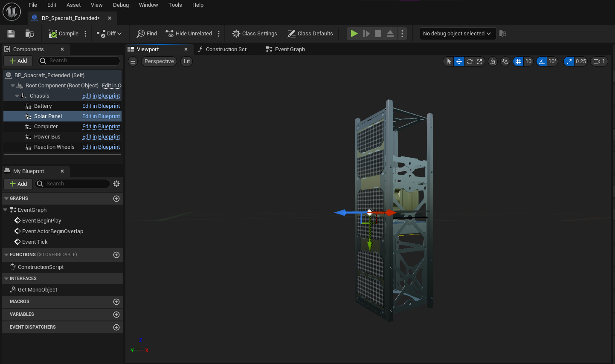Viewport: 615px width, 364px height.
Task: Focus the My Blueprint search field
Action: coord(73,184)
